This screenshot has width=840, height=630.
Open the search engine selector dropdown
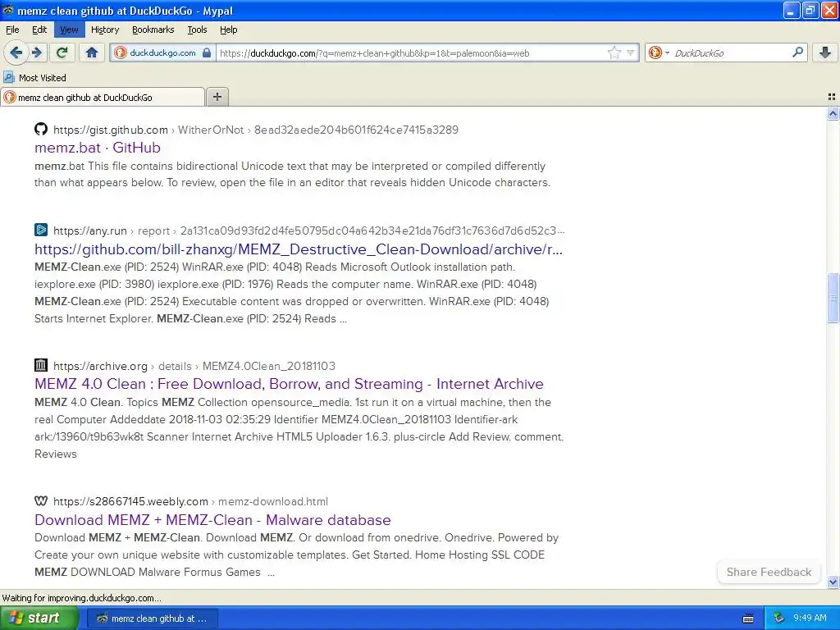(659, 52)
